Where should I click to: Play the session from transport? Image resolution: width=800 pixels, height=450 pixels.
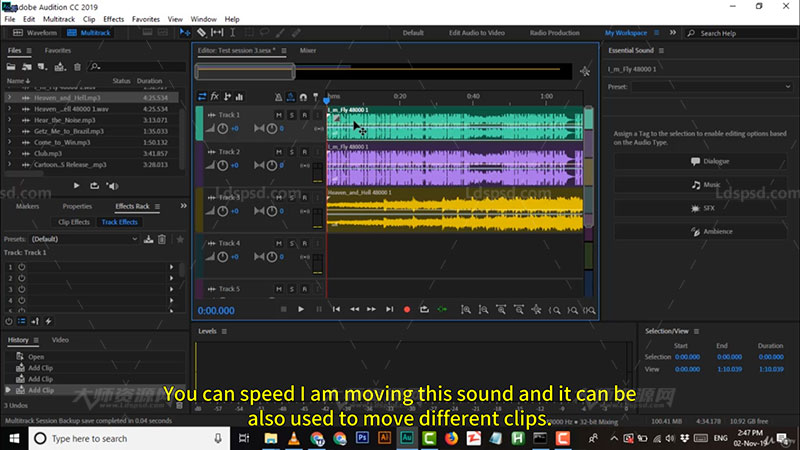(x=301, y=309)
